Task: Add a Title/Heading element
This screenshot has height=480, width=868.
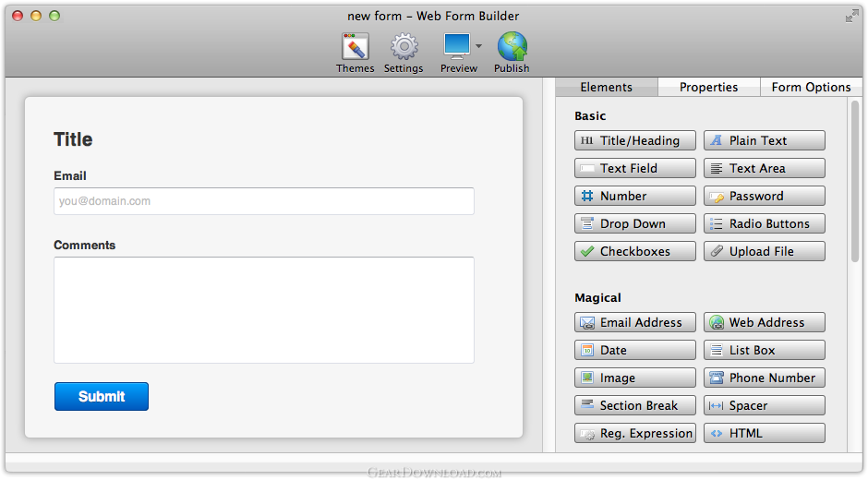Action: [x=635, y=140]
